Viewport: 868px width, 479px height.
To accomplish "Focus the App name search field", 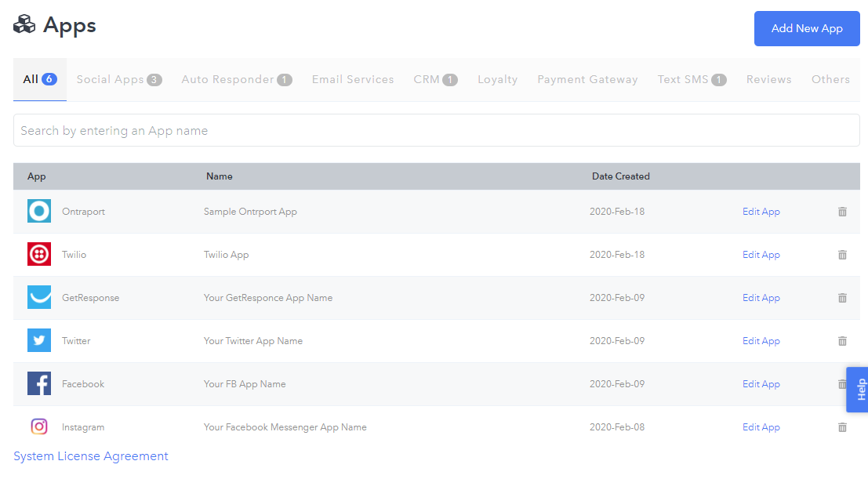I will [436, 131].
